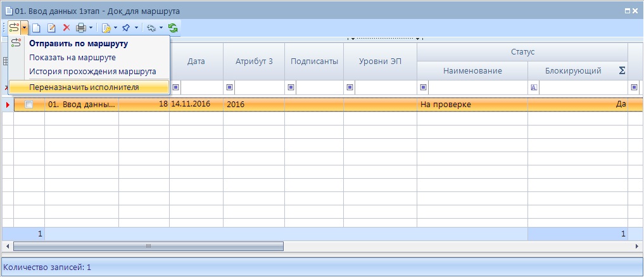Image resolution: width=644 pixels, height=277 pixels.
Task: Click the edit document pencil icon
Action: (51, 28)
